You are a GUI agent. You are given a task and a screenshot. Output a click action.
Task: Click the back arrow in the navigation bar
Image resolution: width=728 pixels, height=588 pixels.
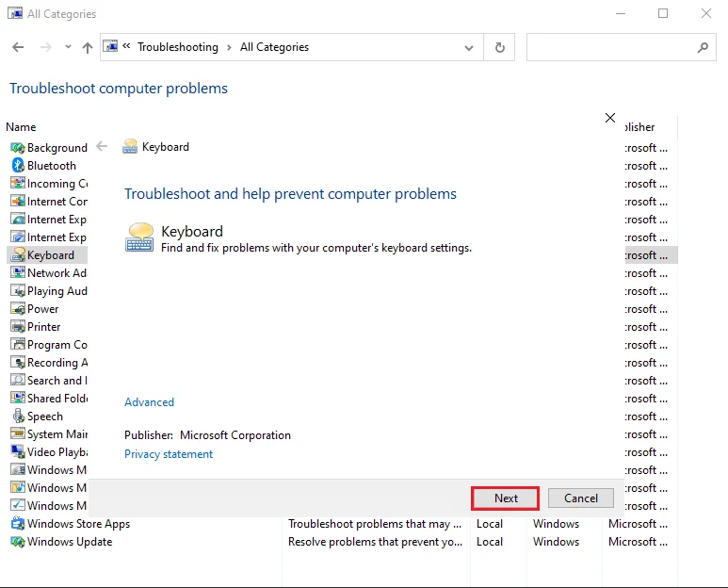click(18, 47)
